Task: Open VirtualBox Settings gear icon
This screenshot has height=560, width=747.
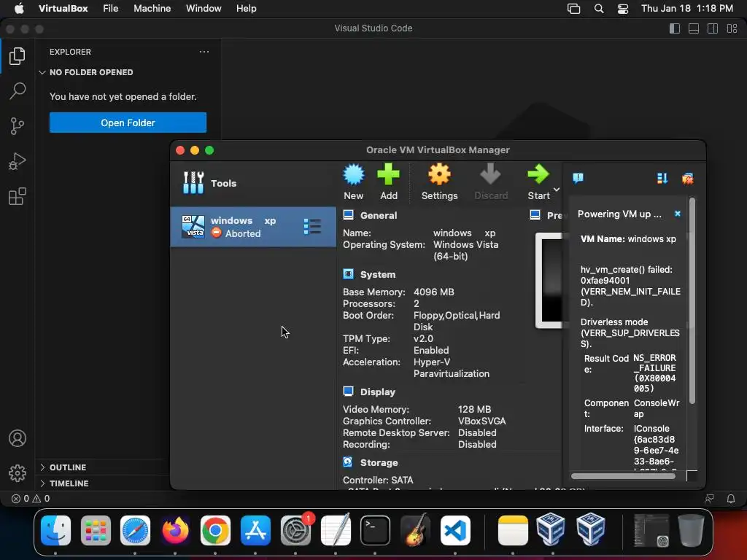Action: [x=439, y=182]
